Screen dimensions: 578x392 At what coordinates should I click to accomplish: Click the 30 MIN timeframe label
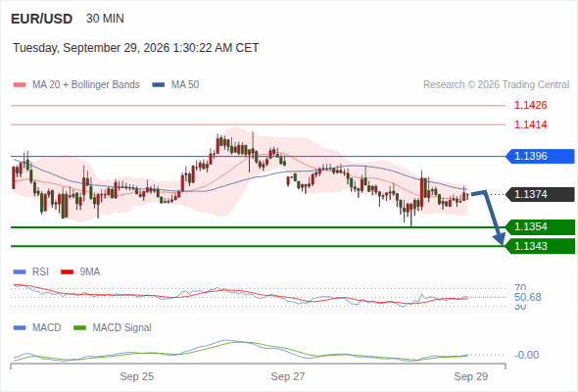(x=105, y=19)
